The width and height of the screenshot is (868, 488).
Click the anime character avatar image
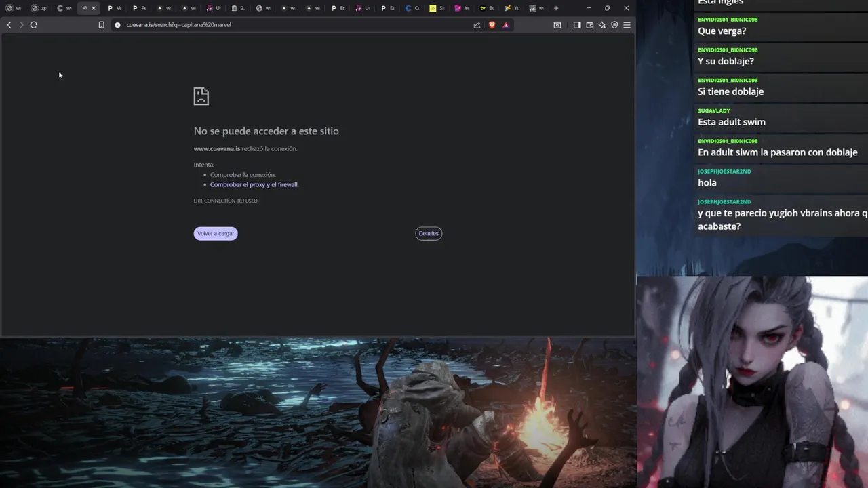point(752,382)
